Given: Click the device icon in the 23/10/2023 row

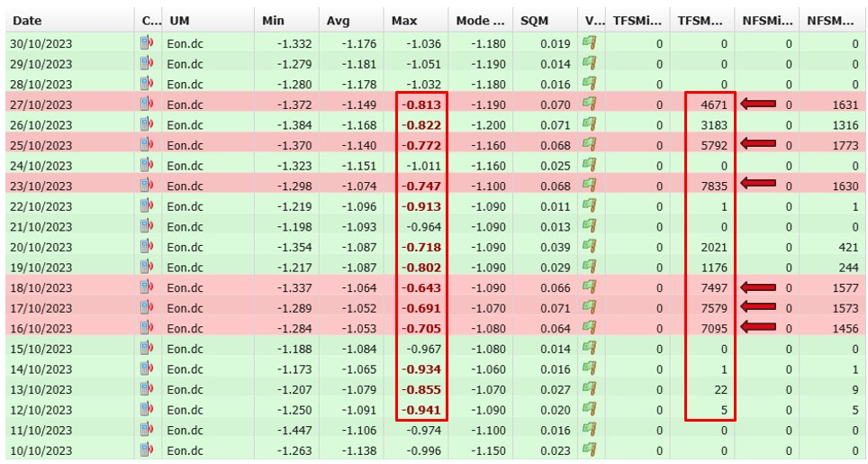Looking at the screenshot, I should tap(147, 186).
